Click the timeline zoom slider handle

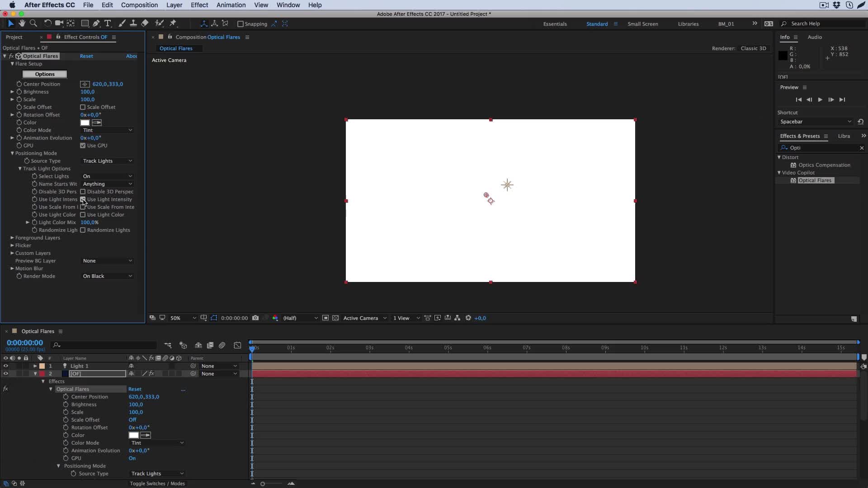coord(262,484)
